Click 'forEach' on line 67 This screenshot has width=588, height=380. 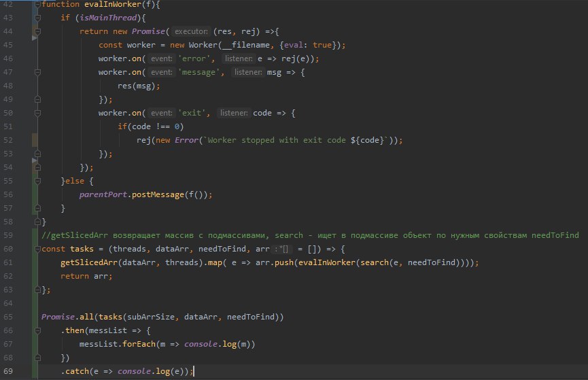pos(139,344)
